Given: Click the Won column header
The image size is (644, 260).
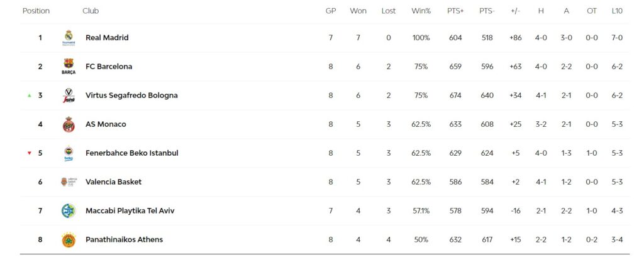Looking at the screenshot, I should (x=358, y=11).
